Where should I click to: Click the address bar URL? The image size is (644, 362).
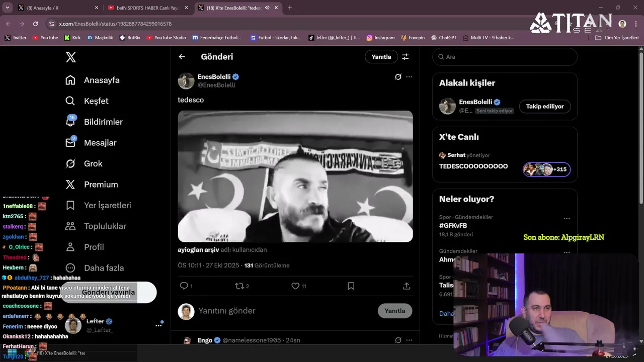pyautogui.click(x=115, y=24)
